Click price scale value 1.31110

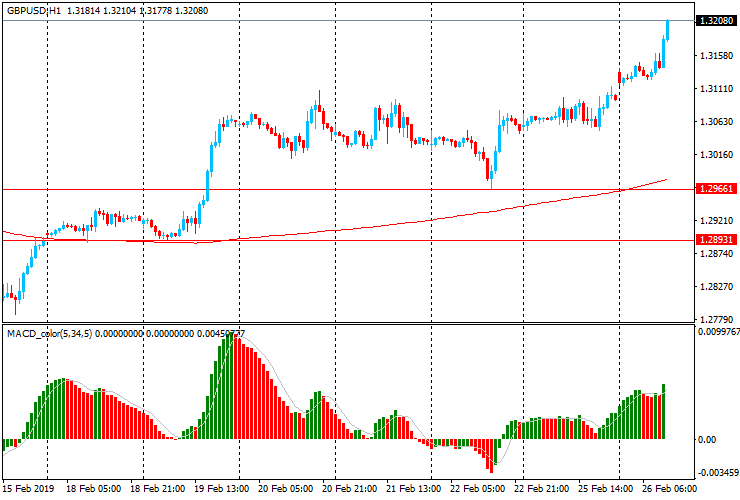[716, 89]
